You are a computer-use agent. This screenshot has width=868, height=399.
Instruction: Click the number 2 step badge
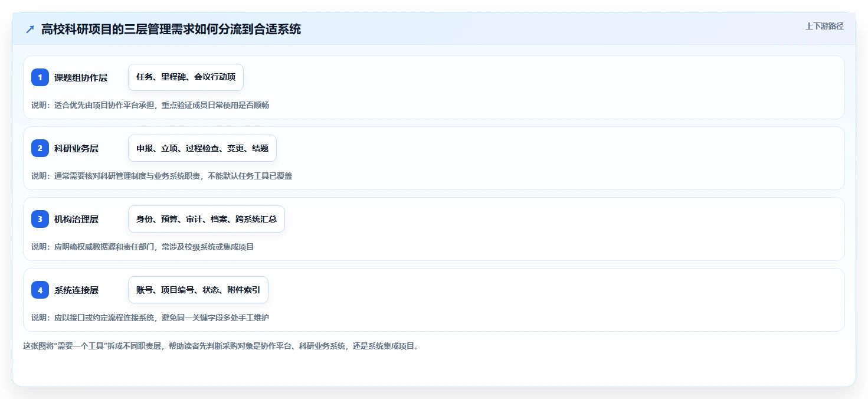40,148
